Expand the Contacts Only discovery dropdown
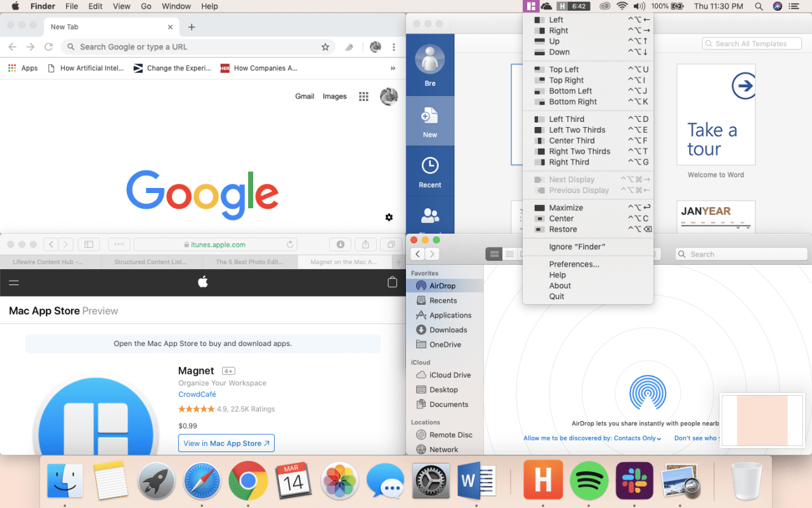Image resolution: width=812 pixels, height=508 pixels. coord(592,438)
